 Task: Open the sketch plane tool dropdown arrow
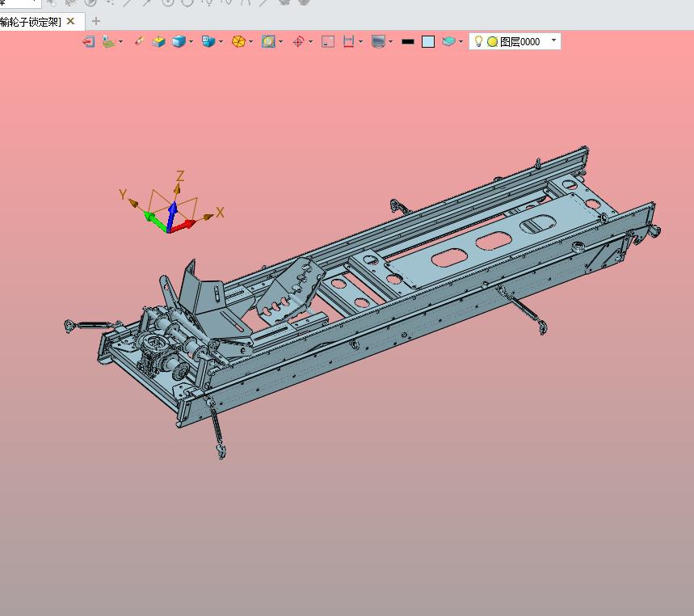pos(120,42)
